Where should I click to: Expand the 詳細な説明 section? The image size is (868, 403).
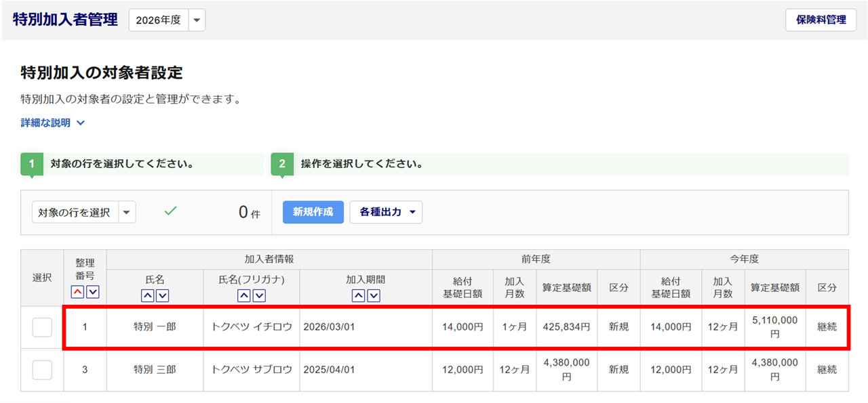coord(53,123)
